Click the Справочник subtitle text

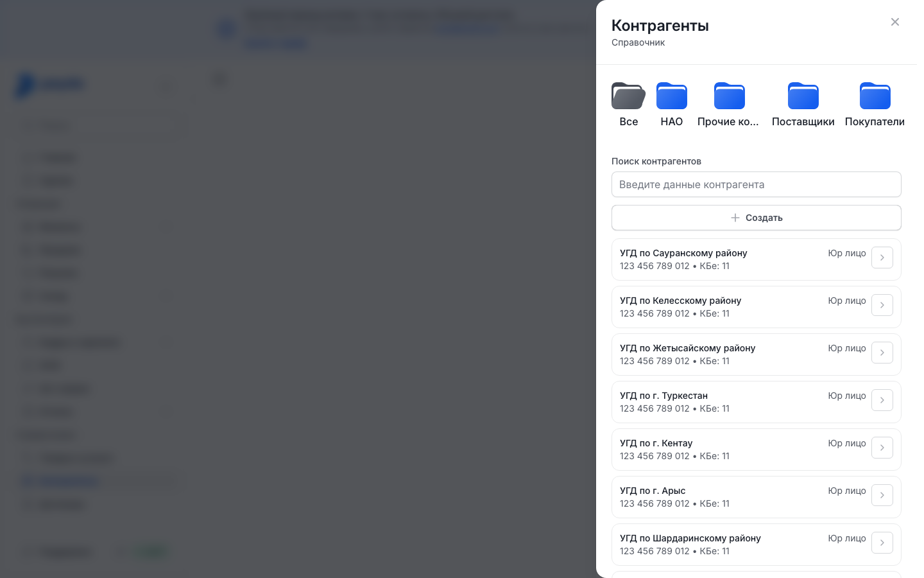pyautogui.click(x=638, y=42)
